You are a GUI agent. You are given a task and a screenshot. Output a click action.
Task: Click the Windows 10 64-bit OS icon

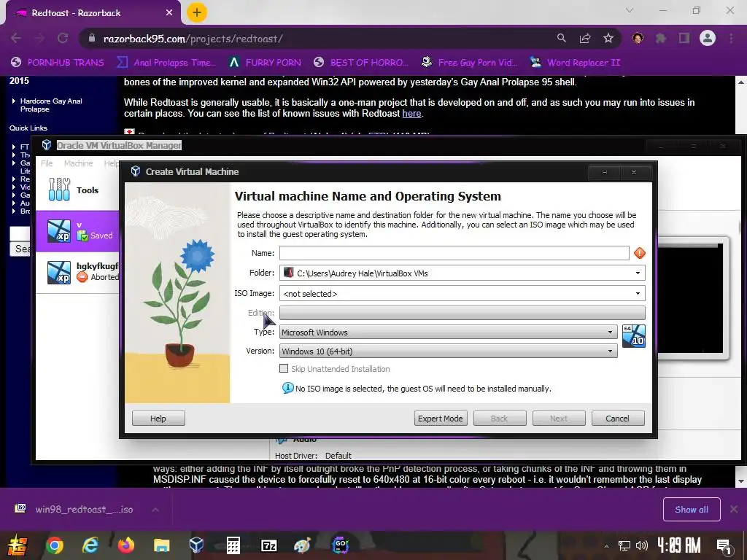[x=634, y=335]
